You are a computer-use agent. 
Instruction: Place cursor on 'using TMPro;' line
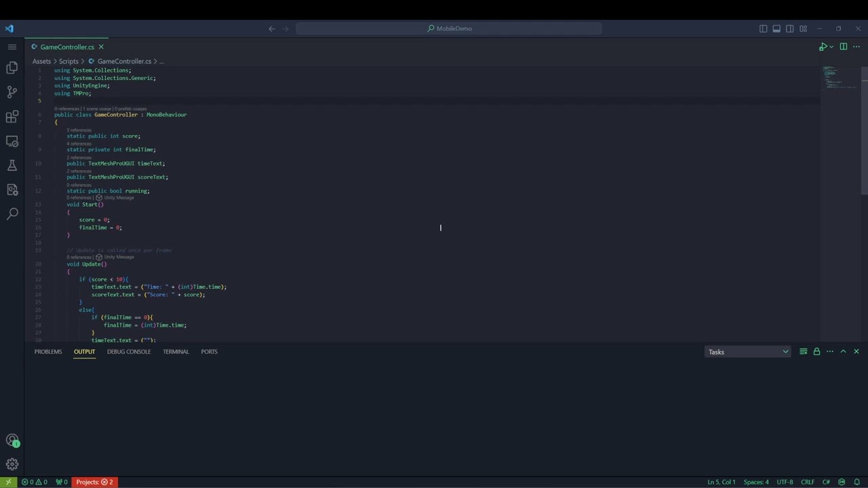tap(73, 94)
